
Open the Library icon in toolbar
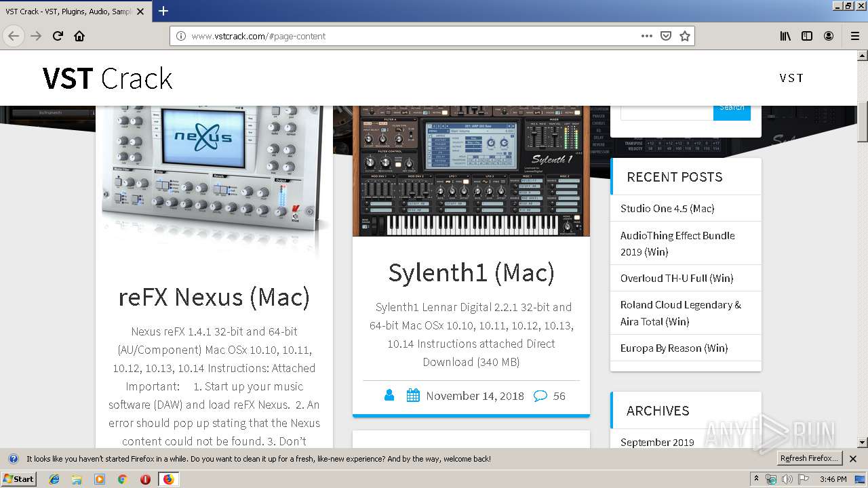(x=785, y=36)
